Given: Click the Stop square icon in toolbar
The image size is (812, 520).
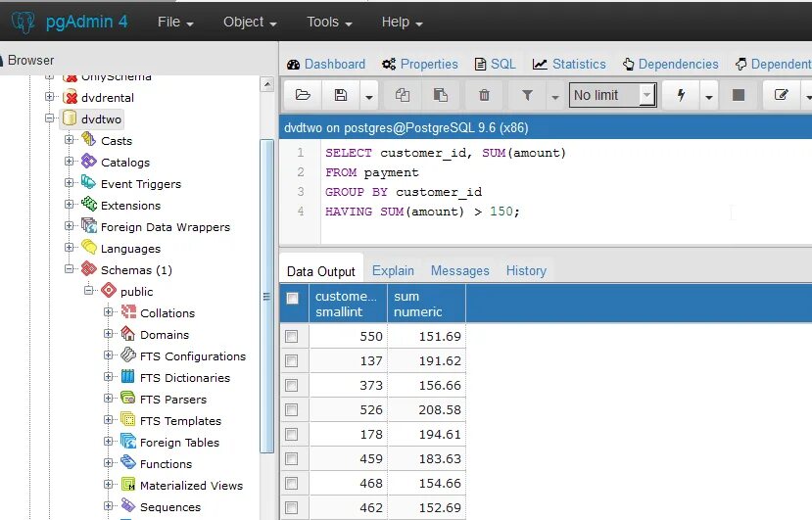Looking at the screenshot, I should (739, 95).
